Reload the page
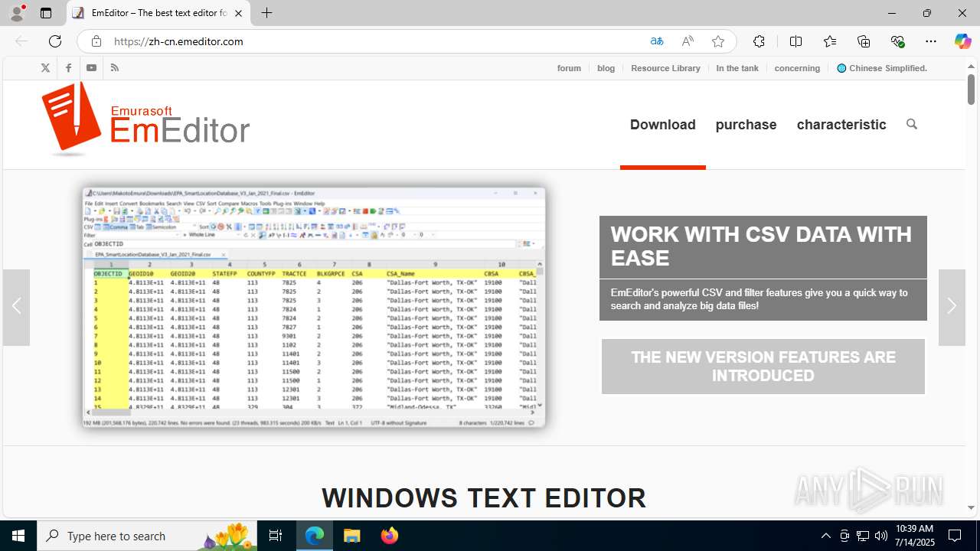Screen dimensions: 980x551 pos(55,41)
